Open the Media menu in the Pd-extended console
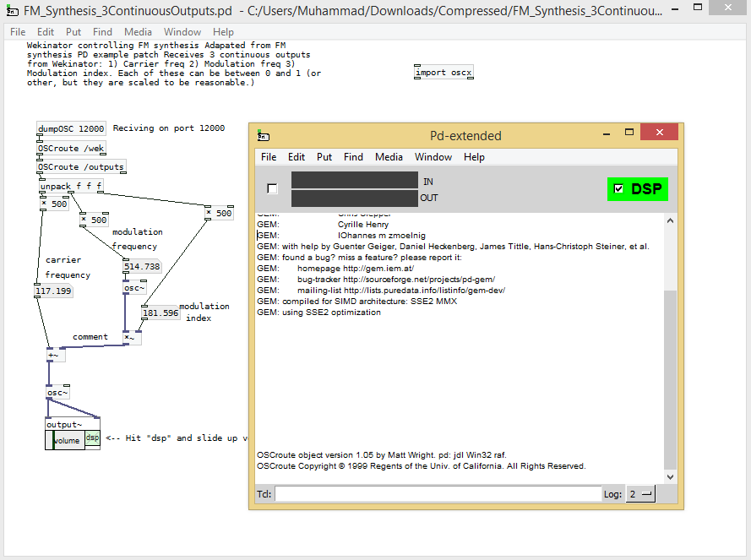Viewport: 751px width, 560px height. 389,156
